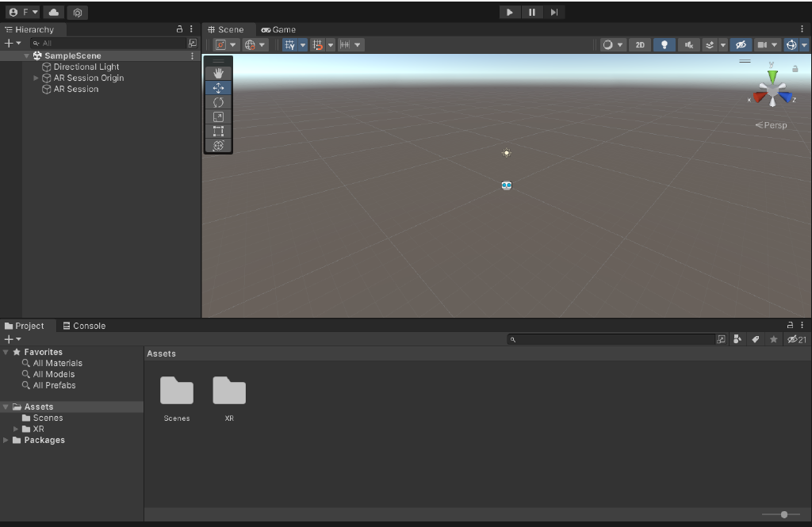Activate the Move tool
Screen dimensions: 812x527
(x=218, y=87)
